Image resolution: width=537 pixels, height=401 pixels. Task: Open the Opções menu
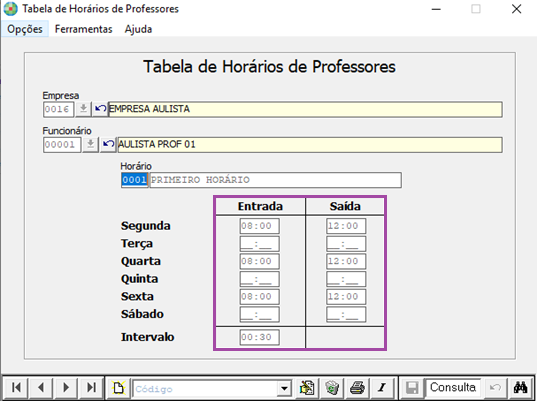pos(25,29)
